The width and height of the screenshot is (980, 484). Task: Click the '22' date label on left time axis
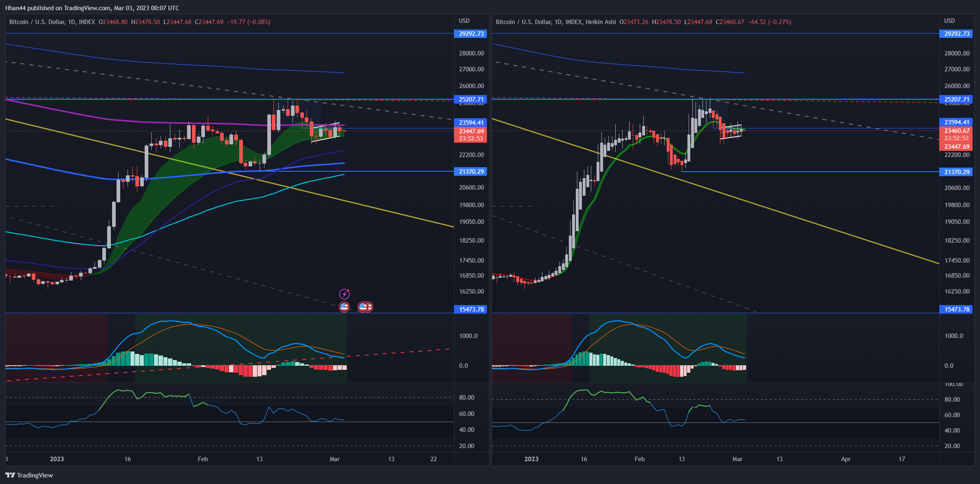[434, 459]
